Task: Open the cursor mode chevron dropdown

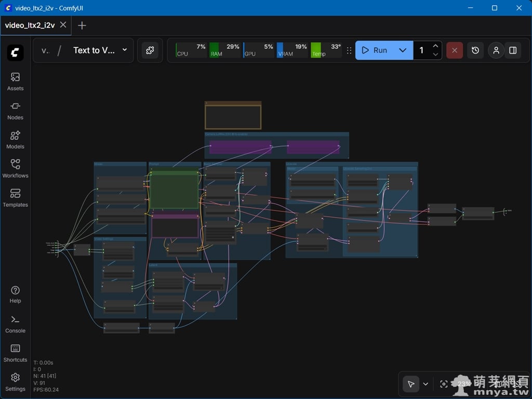Action: [425, 384]
